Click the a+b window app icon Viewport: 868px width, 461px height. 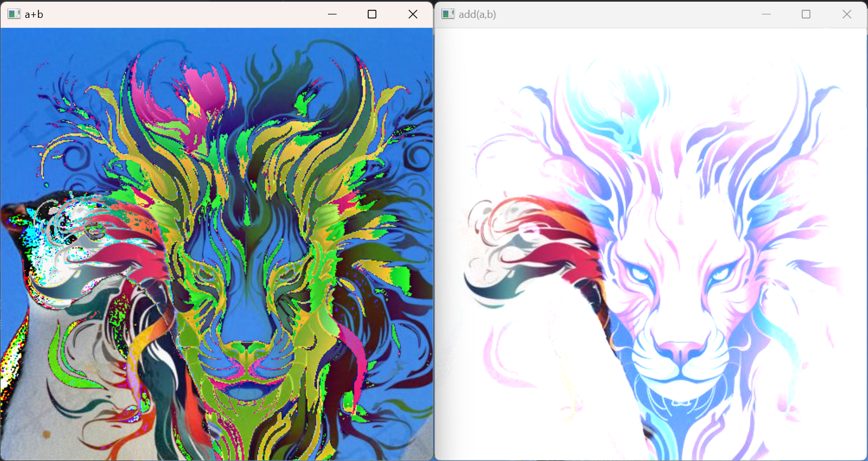tap(14, 14)
